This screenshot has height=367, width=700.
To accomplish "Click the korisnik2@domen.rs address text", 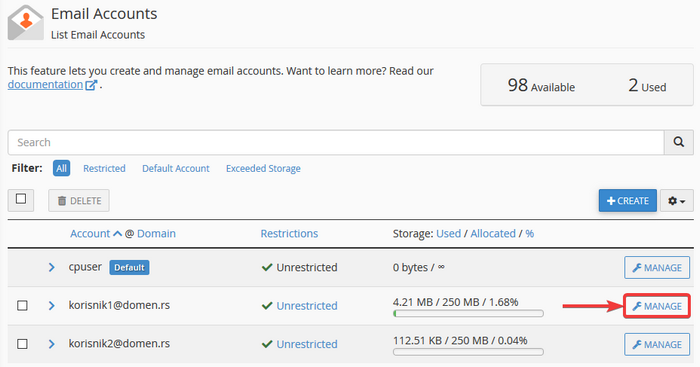I will (x=119, y=344).
